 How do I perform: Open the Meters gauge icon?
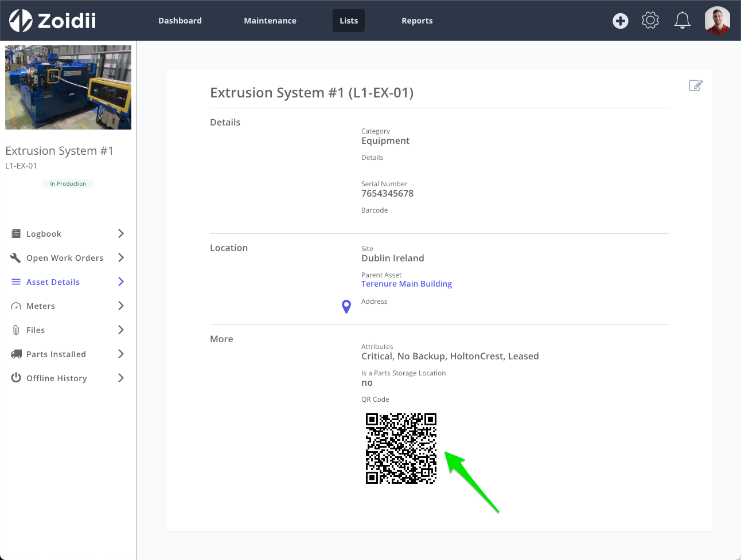tap(15, 306)
